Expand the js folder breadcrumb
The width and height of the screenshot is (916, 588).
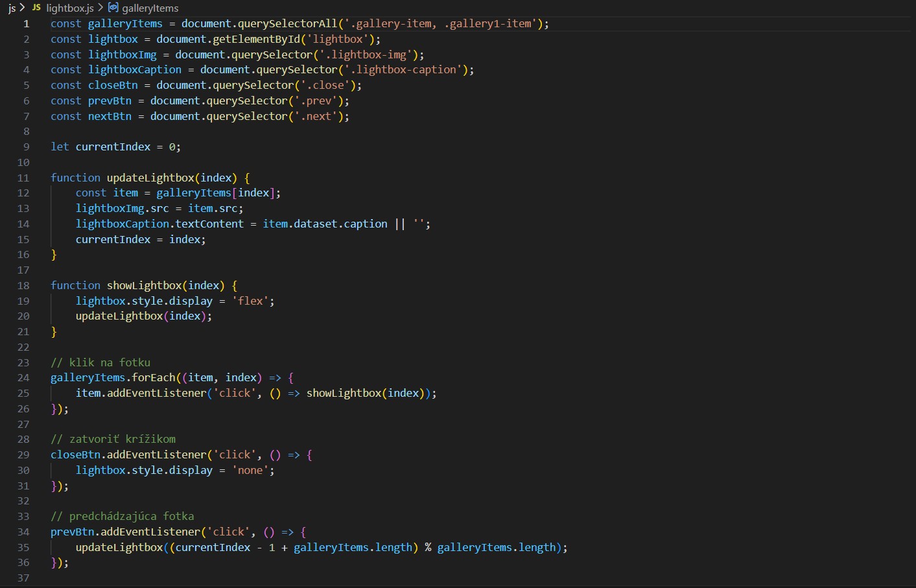click(x=12, y=8)
